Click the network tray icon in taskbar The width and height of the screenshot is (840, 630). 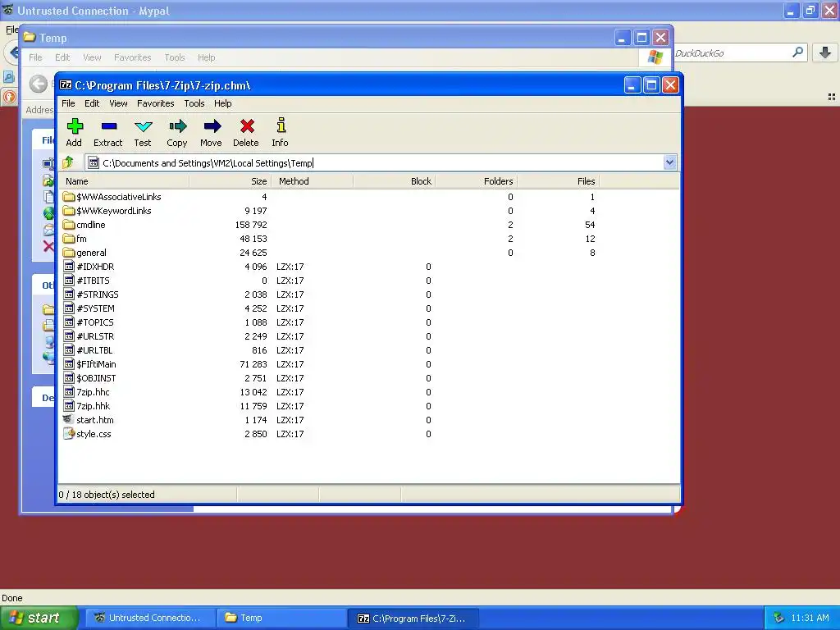(779, 619)
